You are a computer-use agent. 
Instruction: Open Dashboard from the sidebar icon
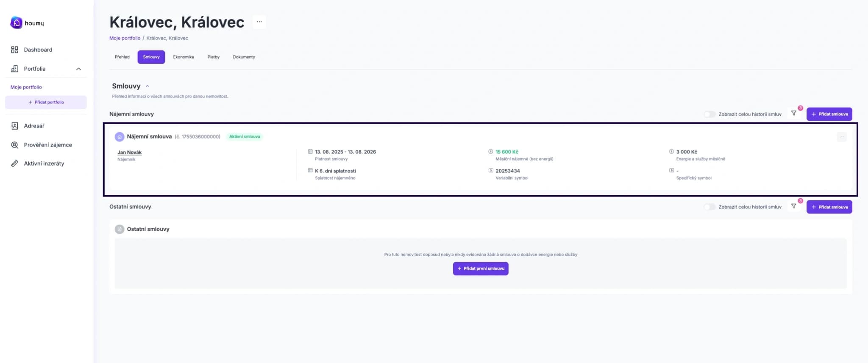point(14,50)
